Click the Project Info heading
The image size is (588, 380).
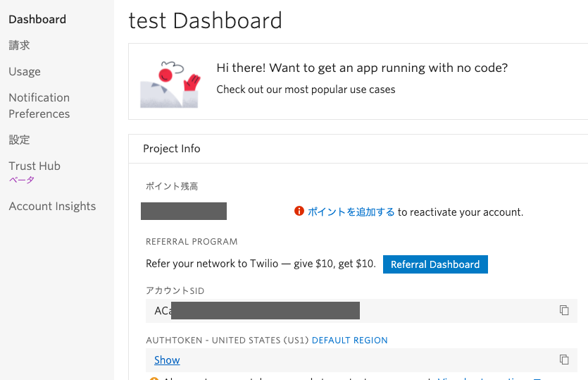click(171, 149)
